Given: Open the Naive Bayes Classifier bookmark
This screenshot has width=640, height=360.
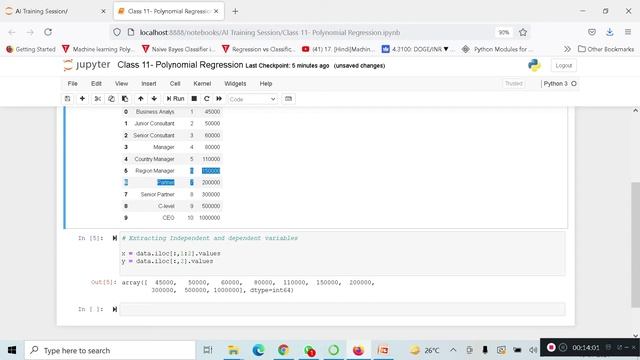Looking at the screenshot, I should click(x=178, y=49).
